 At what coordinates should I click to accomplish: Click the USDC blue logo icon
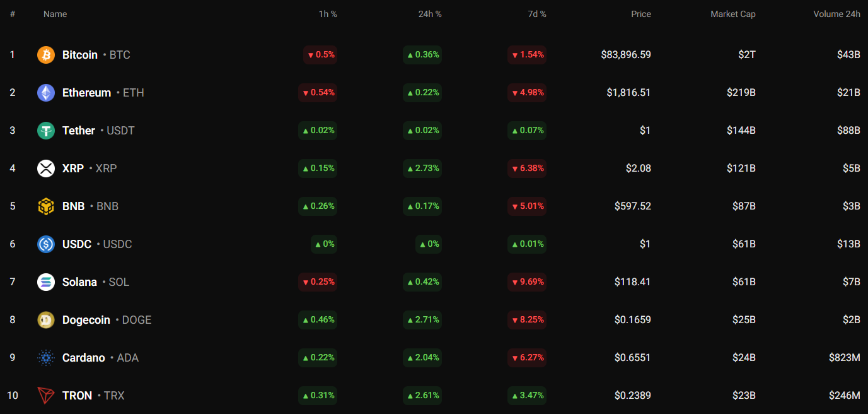coord(46,244)
